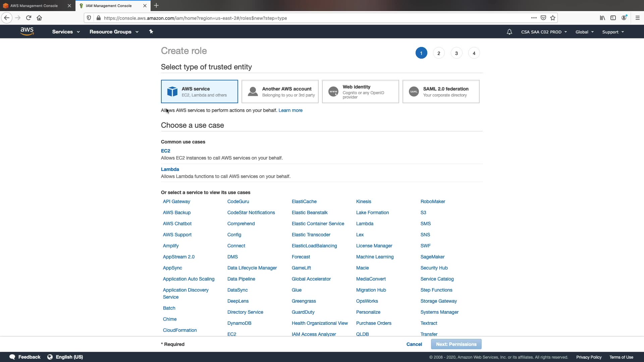The image size is (644, 362).
Task: Select Another AWS account entity type
Action: click(x=280, y=92)
